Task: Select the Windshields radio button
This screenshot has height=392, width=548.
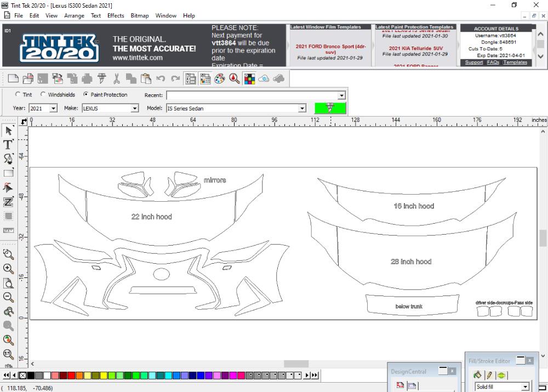Action: click(x=43, y=94)
